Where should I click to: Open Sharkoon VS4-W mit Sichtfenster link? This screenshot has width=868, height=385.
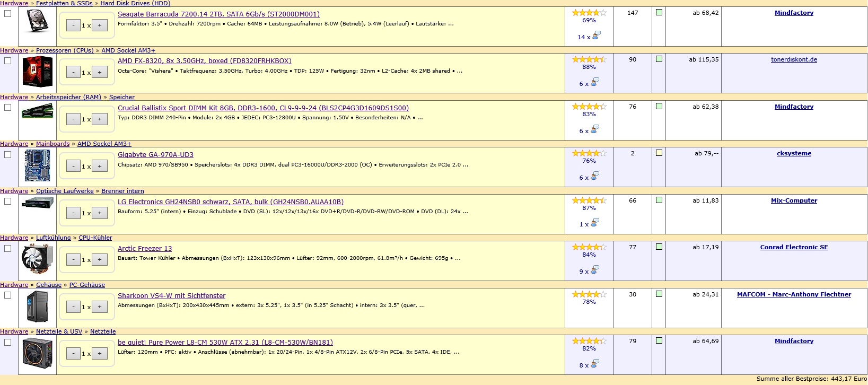point(171,296)
